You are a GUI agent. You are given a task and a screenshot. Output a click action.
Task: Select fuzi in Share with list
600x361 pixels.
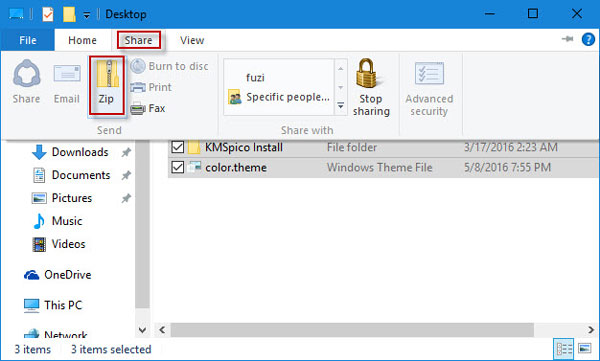(x=255, y=78)
